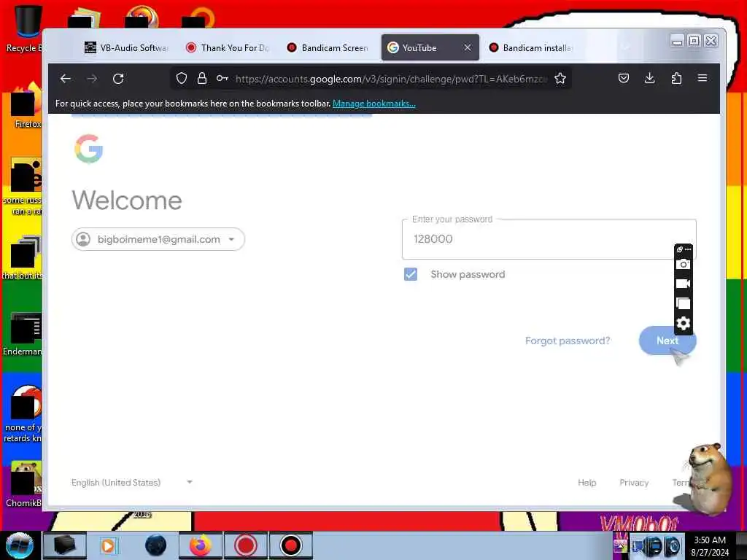Open the bigboimeme1@gmail.com account switcher
The width and height of the screenshot is (747, 560).
coord(158,239)
